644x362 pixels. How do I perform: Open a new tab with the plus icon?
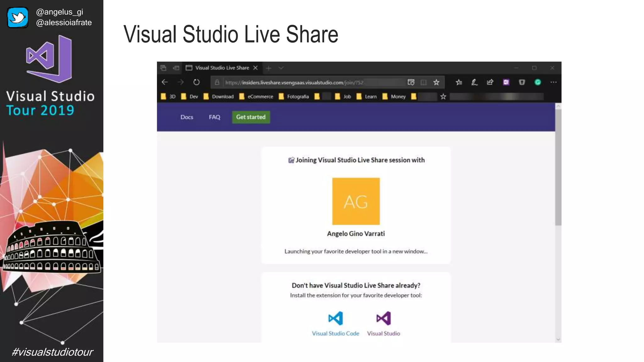tap(269, 68)
